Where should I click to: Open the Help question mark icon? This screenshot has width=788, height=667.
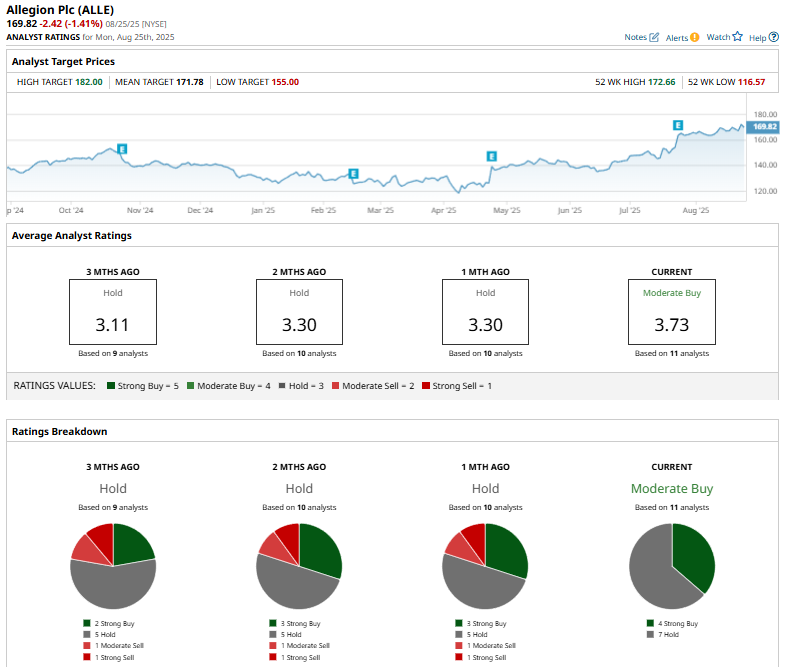pos(774,37)
